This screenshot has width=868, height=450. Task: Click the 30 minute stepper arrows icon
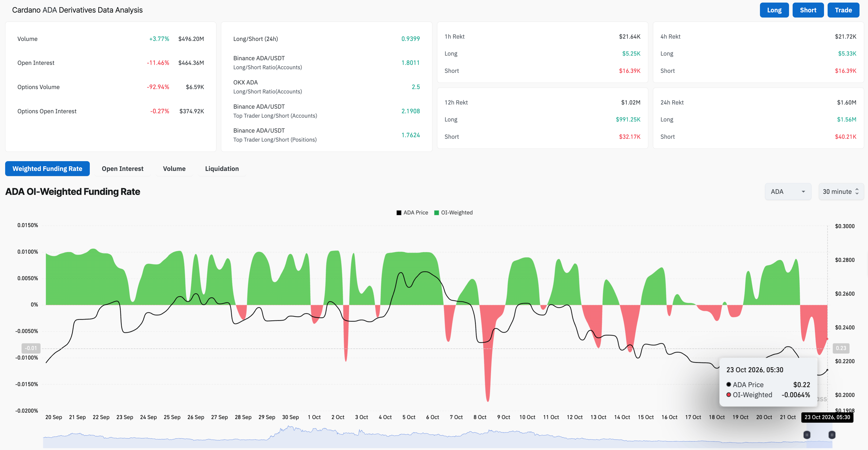[857, 192]
